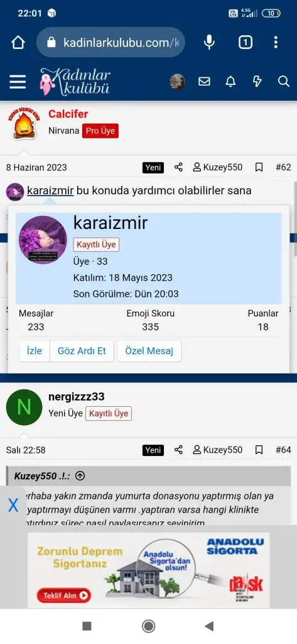Open the user account avatar menu in the header
The height and width of the screenshot is (644, 297).
177,81
